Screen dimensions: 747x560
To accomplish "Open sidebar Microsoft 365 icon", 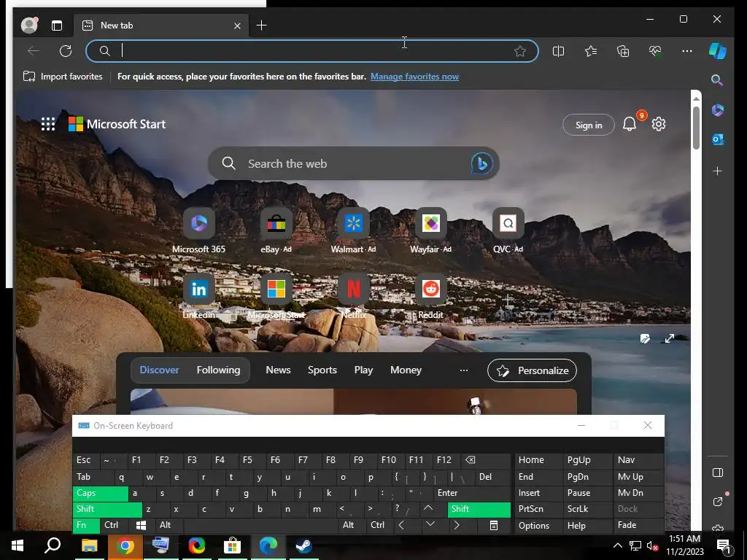I will click(x=718, y=110).
